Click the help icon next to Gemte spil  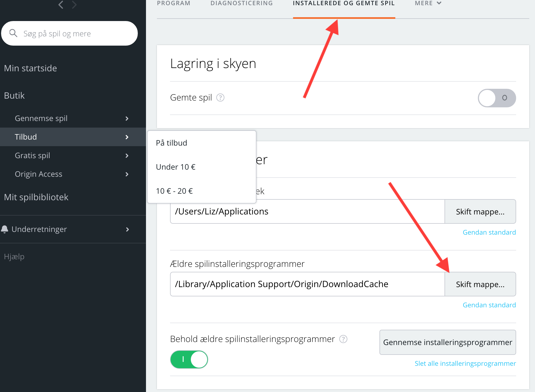pyautogui.click(x=220, y=98)
